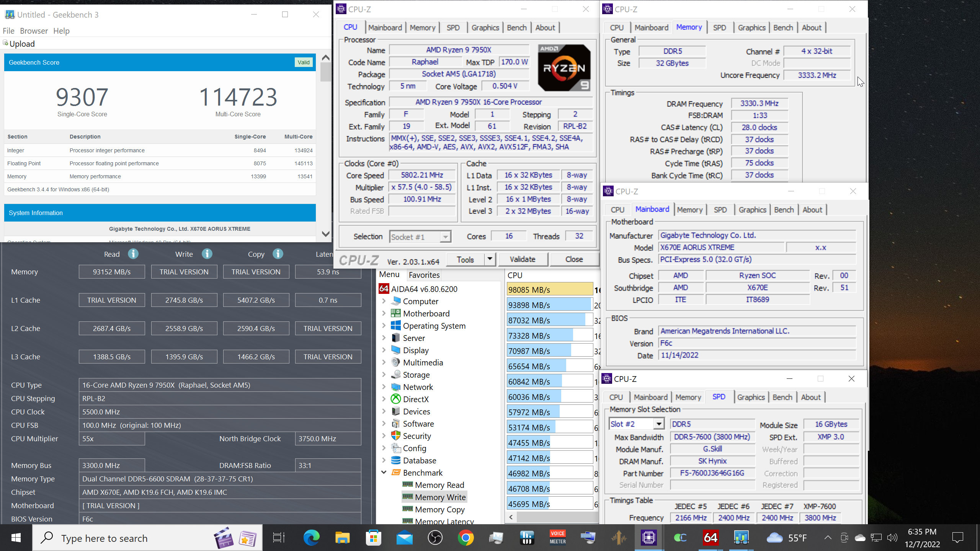Click the AIDA64 v6.80.6200 root icon
The height and width of the screenshot is (551, 980).
384,289
